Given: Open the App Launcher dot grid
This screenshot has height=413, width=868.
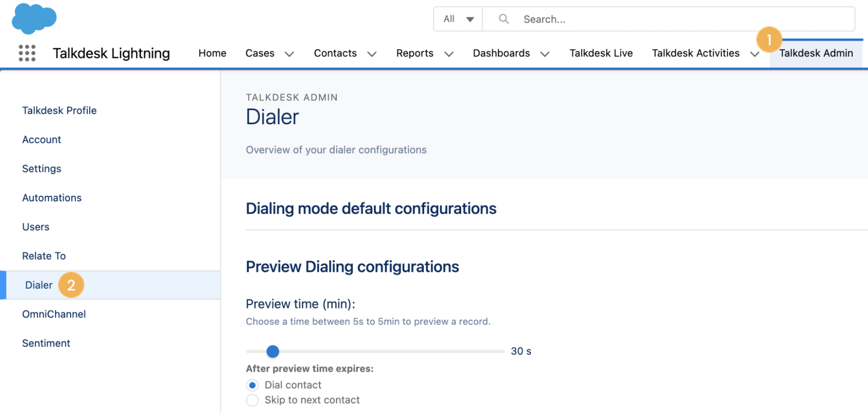Looking at the screenshot, I should [27, 53].
